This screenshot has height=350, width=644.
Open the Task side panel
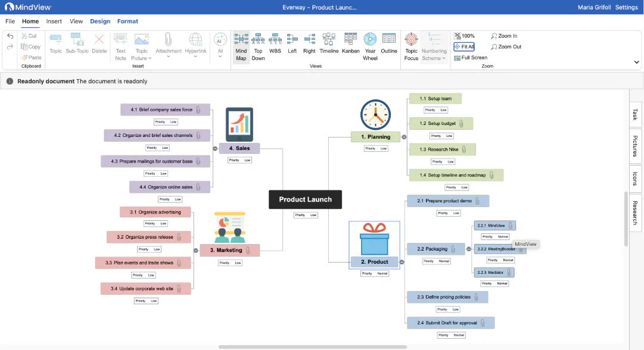[x=636, y=114]
